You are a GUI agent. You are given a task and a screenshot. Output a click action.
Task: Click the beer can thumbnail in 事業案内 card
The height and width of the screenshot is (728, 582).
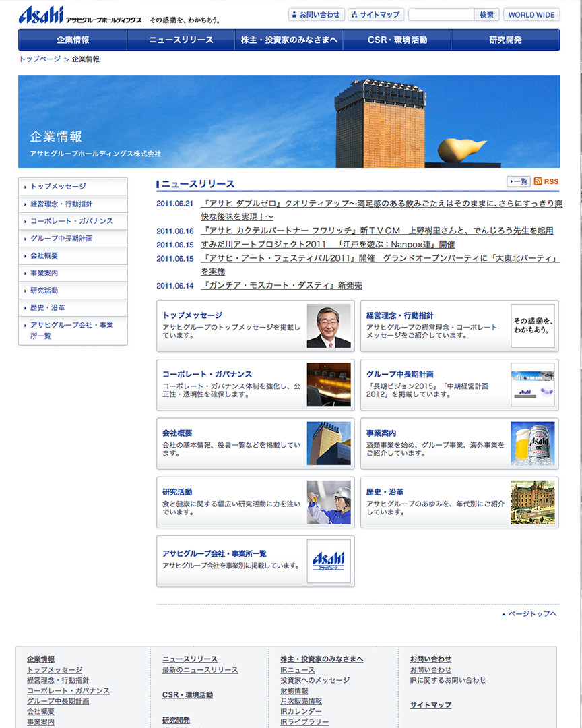532,444
